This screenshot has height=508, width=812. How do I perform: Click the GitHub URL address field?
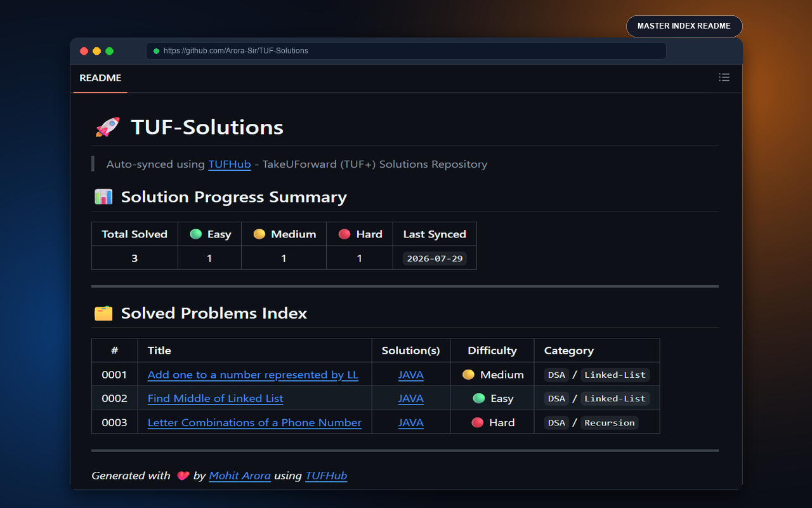click(x=406, y=51)
